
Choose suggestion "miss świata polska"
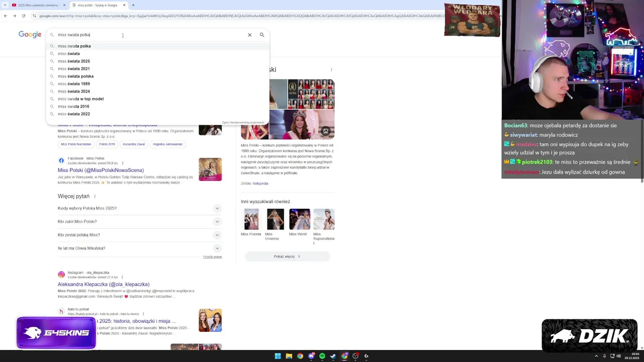158,76
